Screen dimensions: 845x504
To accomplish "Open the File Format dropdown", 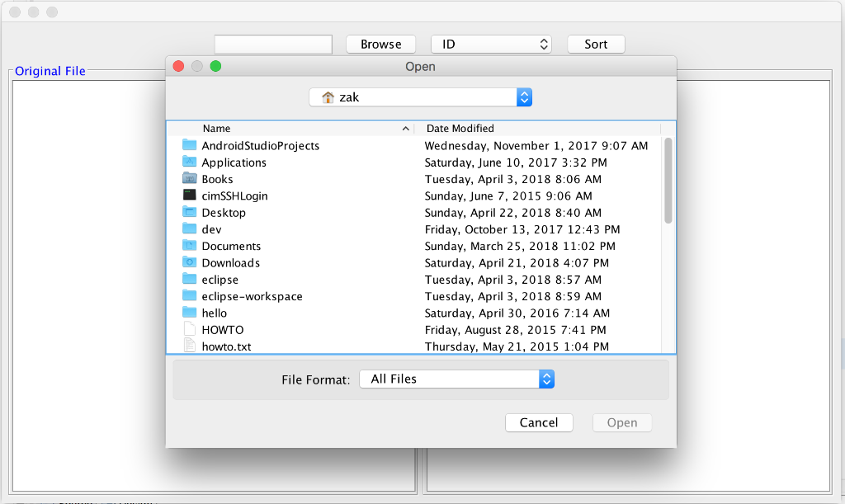I will [x=457, y=379].
